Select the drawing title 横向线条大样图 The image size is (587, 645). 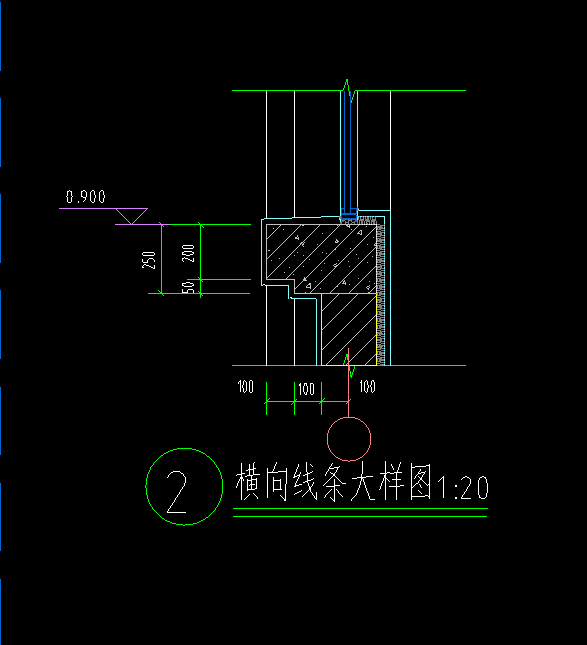(x=334, y=482)
